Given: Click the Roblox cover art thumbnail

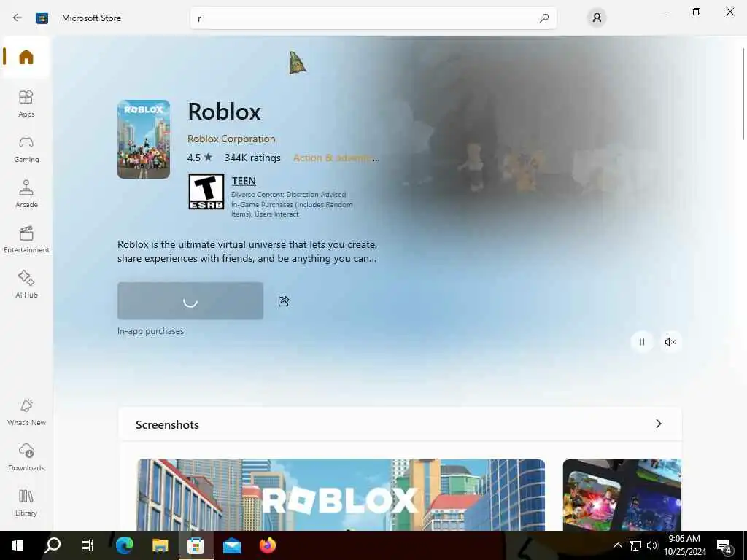Looking at the screenshot, I should point(144,139).
